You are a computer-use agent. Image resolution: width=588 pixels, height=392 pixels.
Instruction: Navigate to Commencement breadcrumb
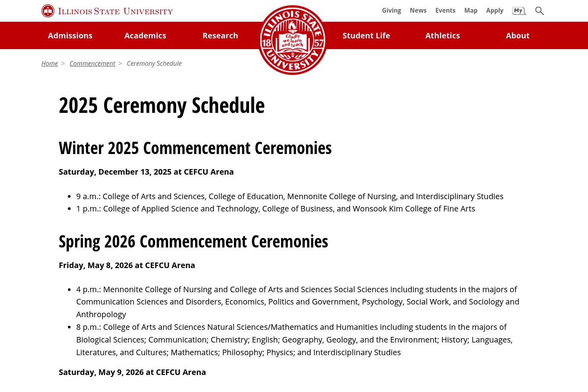(x=92, y=63)
